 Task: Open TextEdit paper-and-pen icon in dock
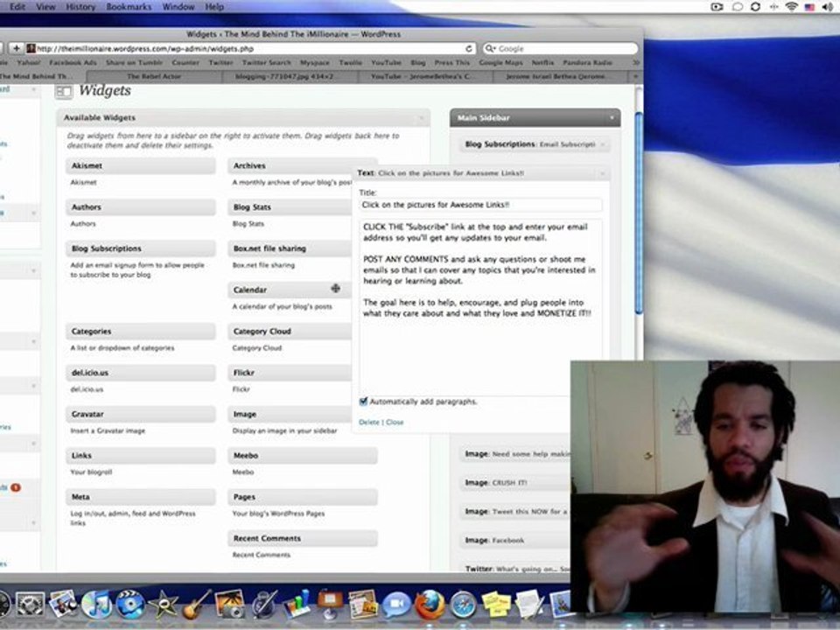(x=529, y=605)
